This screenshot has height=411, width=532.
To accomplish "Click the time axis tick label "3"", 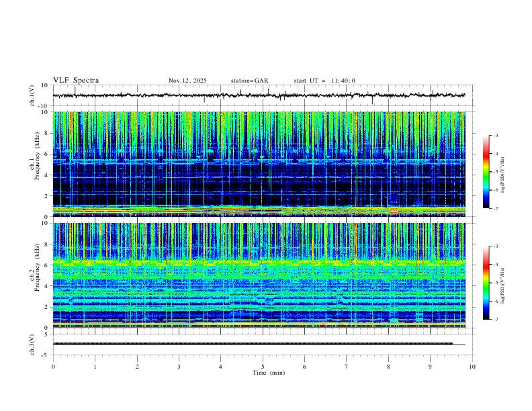I will pyautogui.click(x=179, y=367).
